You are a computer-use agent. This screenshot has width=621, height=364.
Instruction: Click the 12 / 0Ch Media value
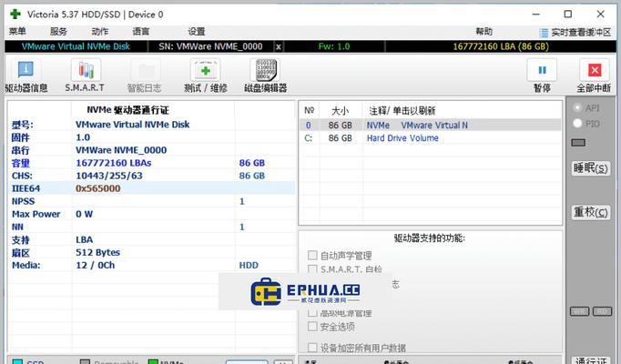[x=95, y=265]
